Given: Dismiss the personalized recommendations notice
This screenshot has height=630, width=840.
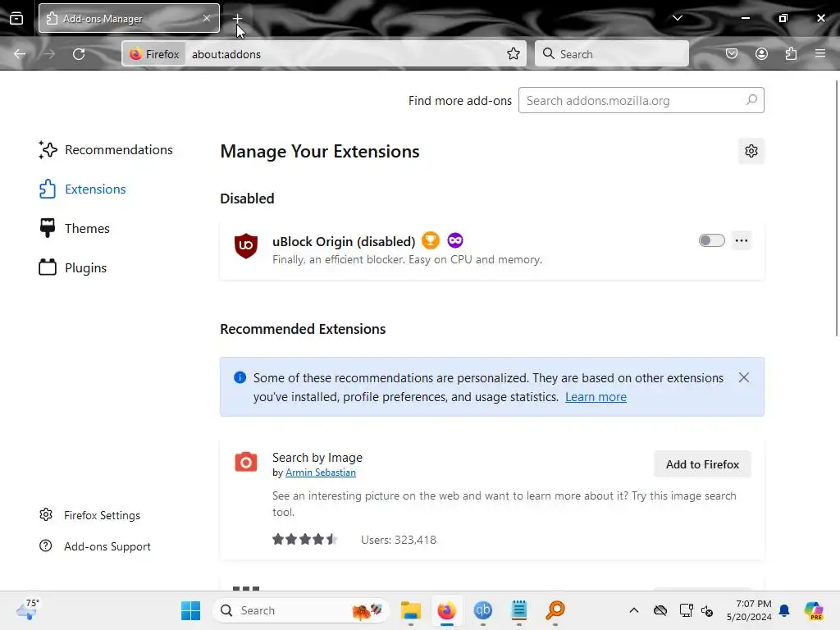Looking at the screenshot, I should pos(743,377).
